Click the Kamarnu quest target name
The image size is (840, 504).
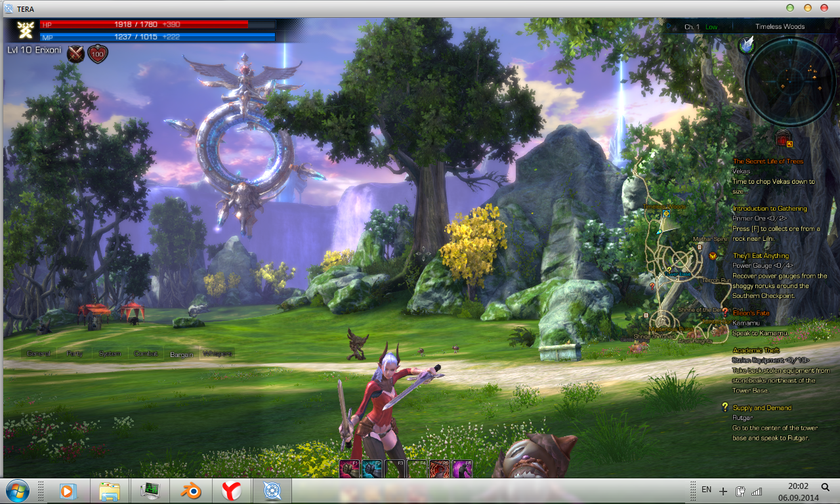tap(746, 323)
